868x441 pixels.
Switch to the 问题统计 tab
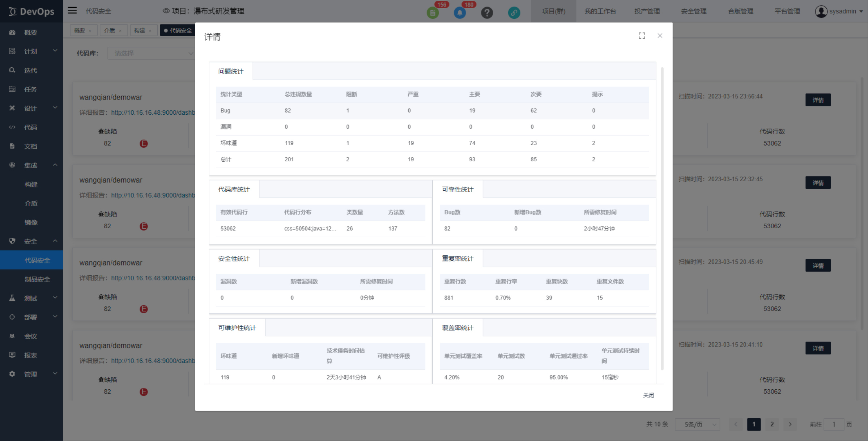tap(231, 71)
